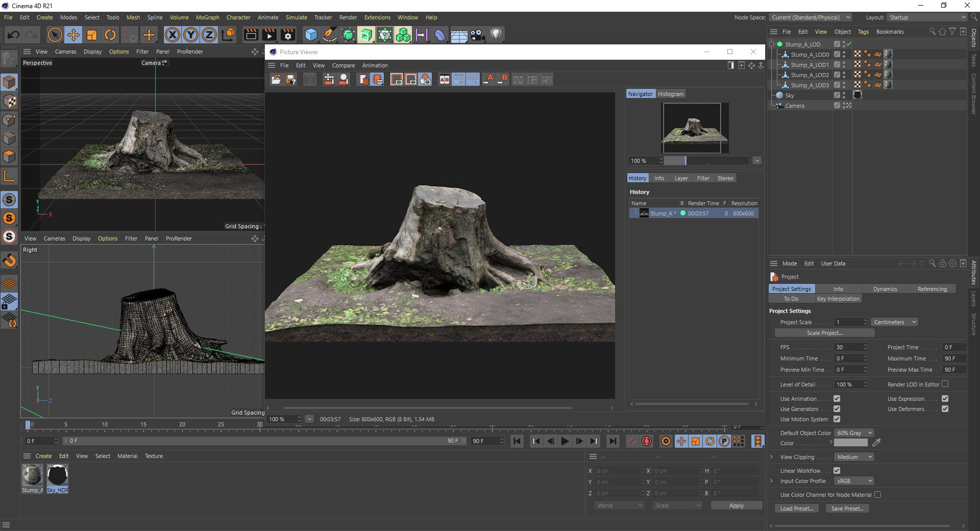Open the Extensions menu
This screenshot has width=980, height=531.
click(x=377, y=17)
